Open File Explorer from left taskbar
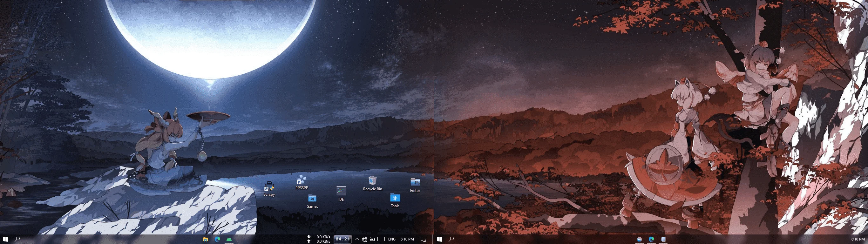868x244 pixels. 205,239
